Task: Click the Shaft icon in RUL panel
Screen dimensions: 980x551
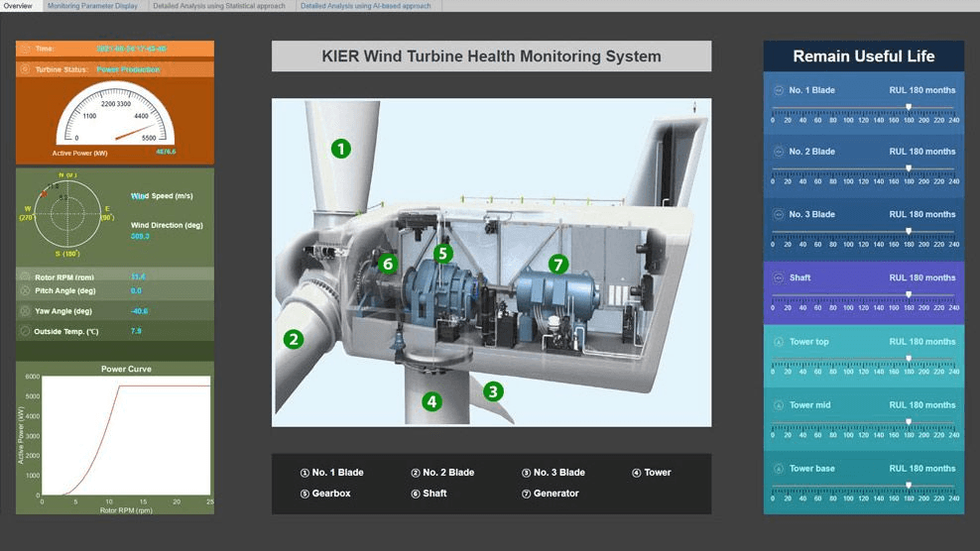Action: point(779,277)
